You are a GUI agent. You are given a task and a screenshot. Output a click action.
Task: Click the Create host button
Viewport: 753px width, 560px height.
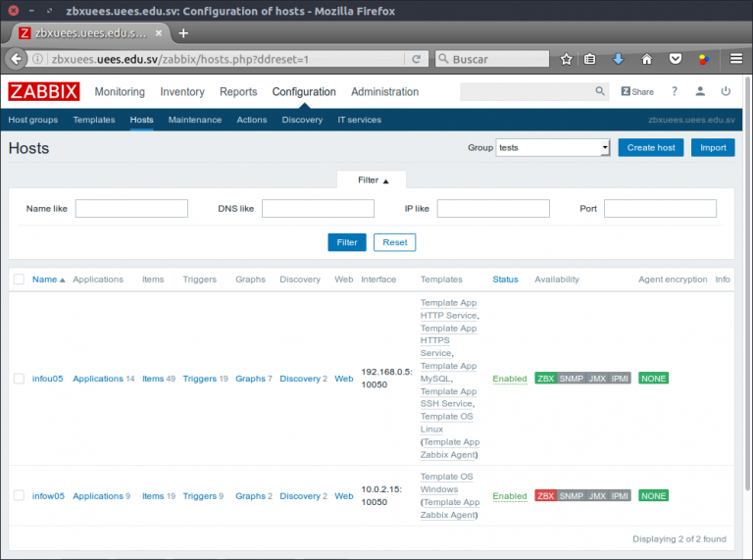(x=651, y=147)
